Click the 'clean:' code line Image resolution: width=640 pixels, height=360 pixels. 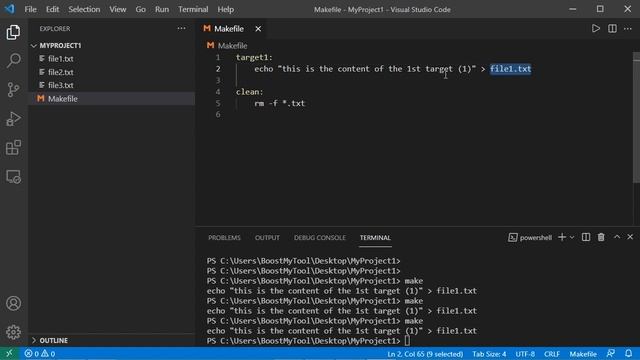(x=249, y=92)
